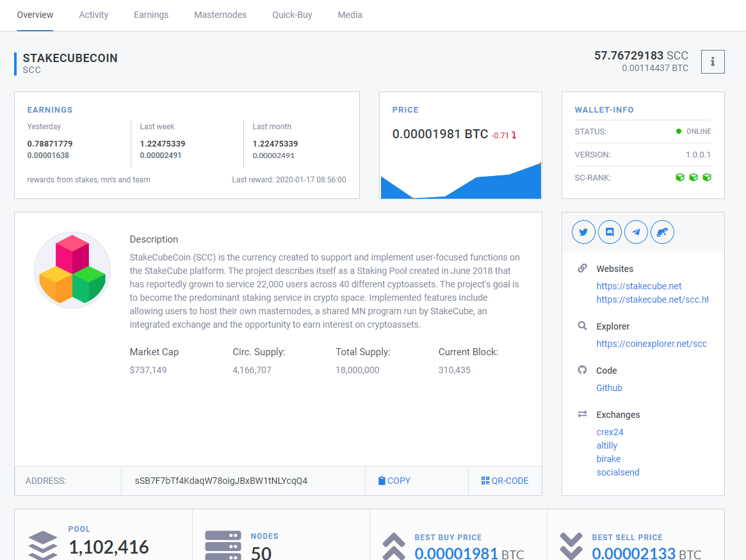Click the Code GitHub icon
Screen dimensions: 746x560
582,370
